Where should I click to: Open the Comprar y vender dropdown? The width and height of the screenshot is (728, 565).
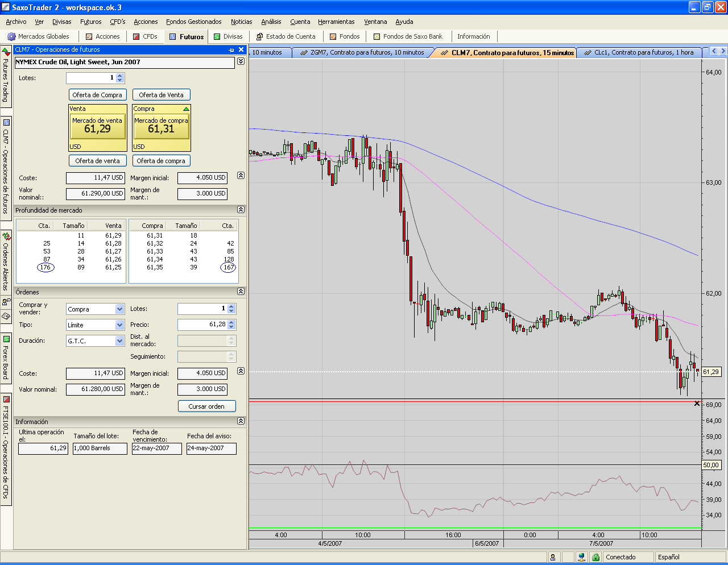[119, 309]
